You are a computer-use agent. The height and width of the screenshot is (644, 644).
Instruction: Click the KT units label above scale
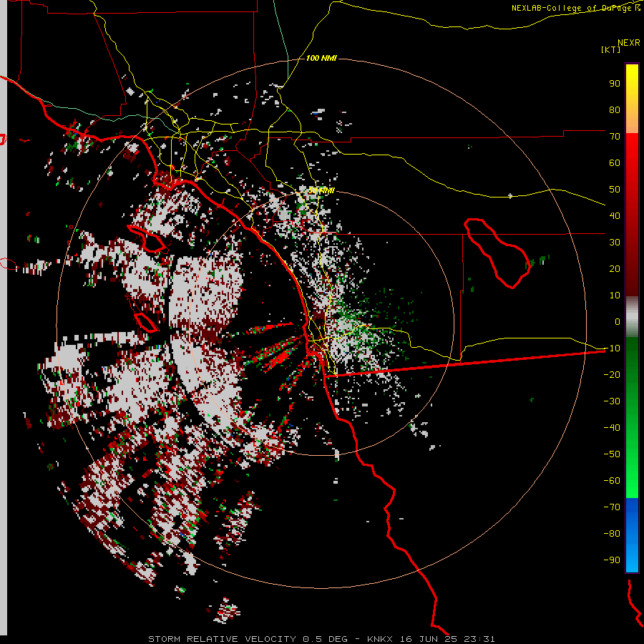611,49
